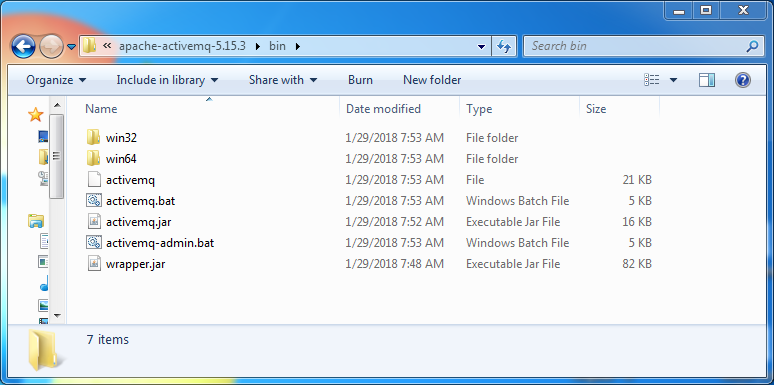The width and height of the screenshot is (774, 385).
Task: Select bin segment in address path
Action: pyautogui.click(x=277, y=46)
